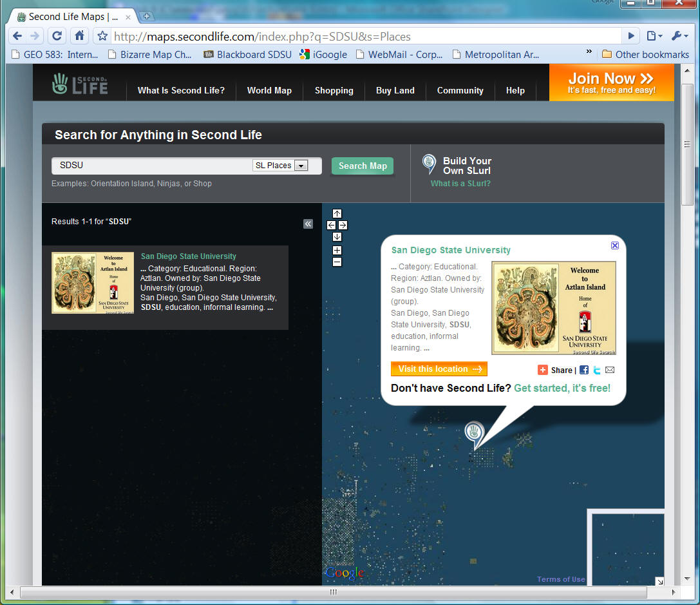700x605 pixels.
Task: Open the Shopping menu item
Action: (334, 90)
